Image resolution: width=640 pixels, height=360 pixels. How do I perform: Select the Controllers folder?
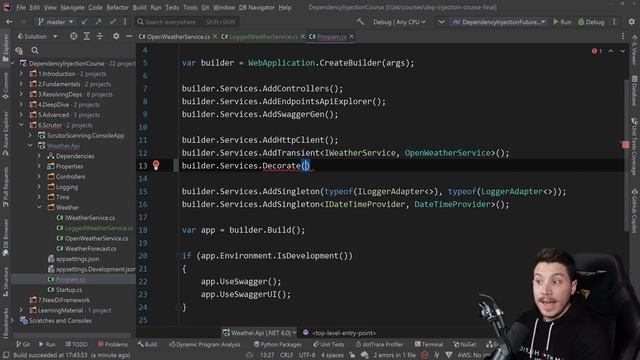(66, 177)
